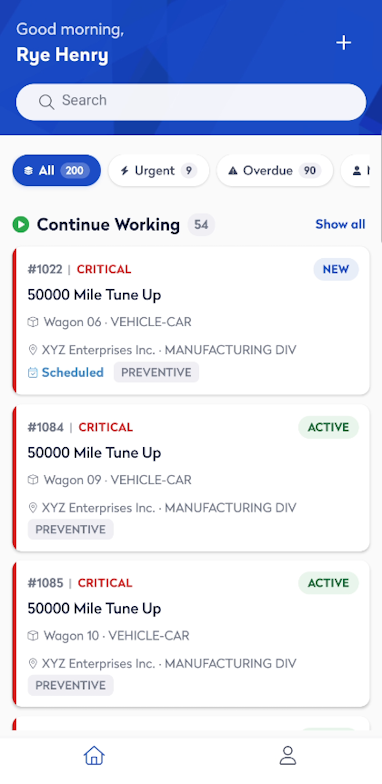Click the ACTIVE badge on work order #1085

pos(328,583)
